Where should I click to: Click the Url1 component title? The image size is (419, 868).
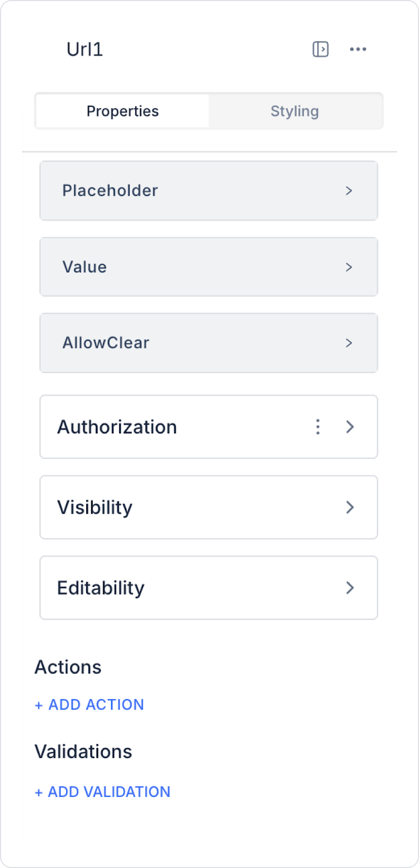(85, 49)
